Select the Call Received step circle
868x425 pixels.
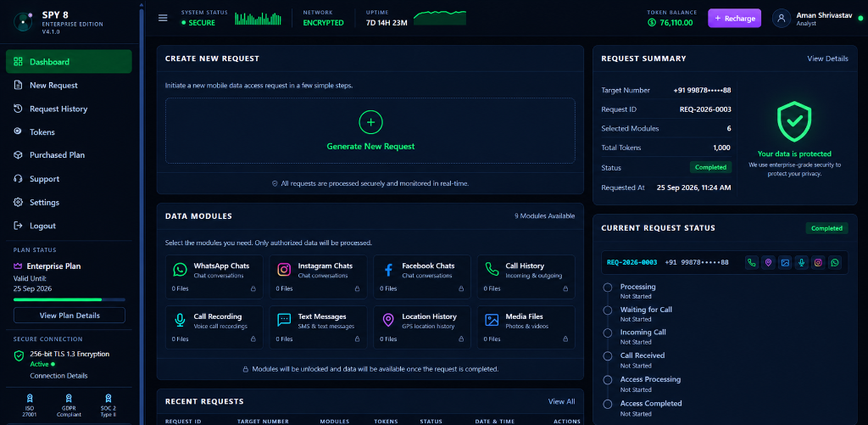(608, 356)
